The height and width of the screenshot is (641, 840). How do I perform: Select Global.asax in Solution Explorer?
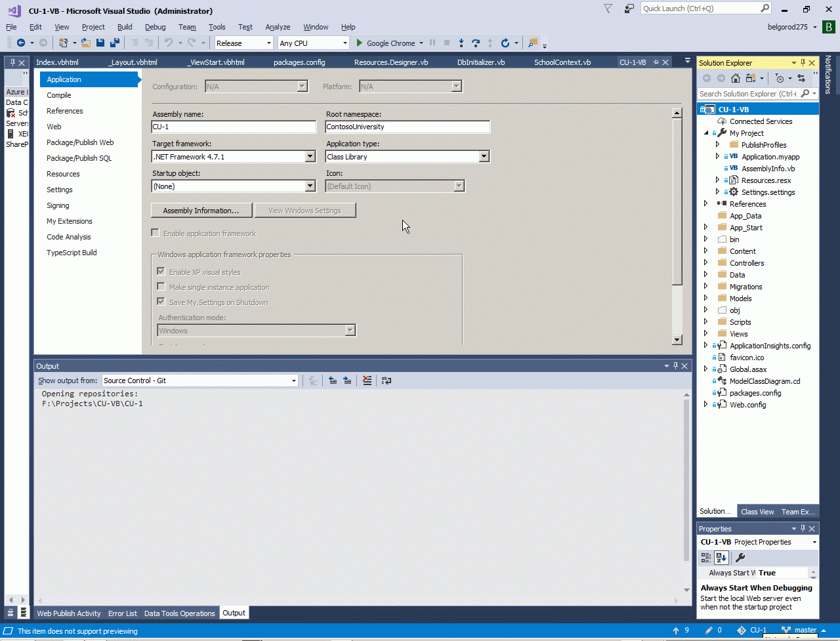coord(748,369)
